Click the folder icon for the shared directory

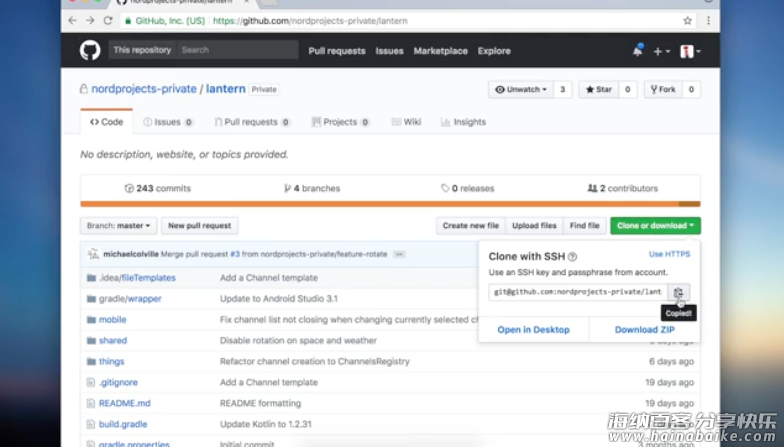[x=91, y=340]
